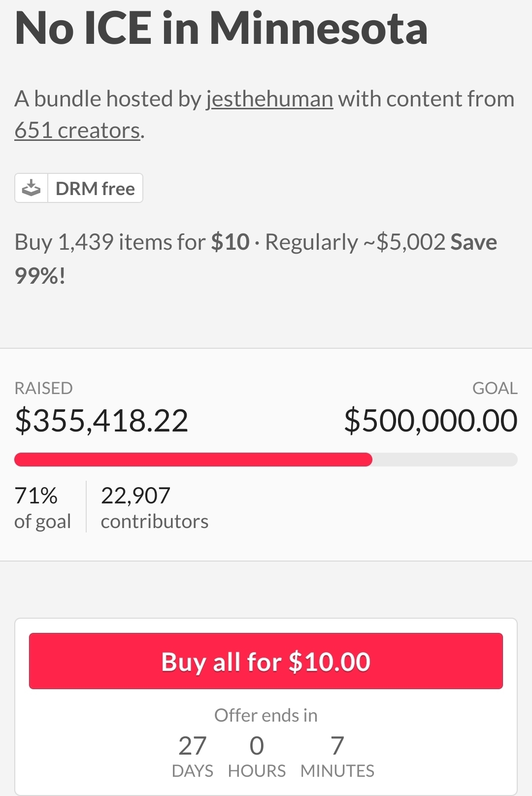Click the 0 hours countdown value

coord(257,746)
